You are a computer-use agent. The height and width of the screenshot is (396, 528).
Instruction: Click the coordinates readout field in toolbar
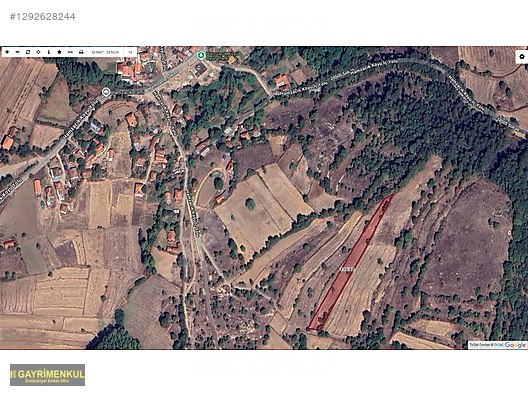[x=105, y=52]
